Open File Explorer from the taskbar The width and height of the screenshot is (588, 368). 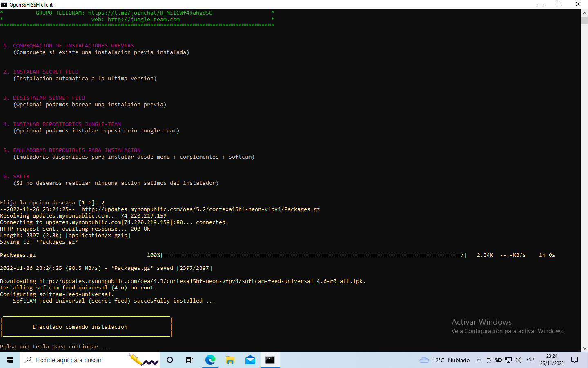point(230,360)
